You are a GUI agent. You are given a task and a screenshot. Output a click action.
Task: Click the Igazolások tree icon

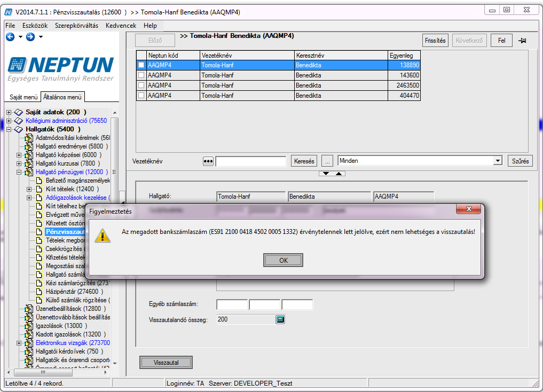29,326
